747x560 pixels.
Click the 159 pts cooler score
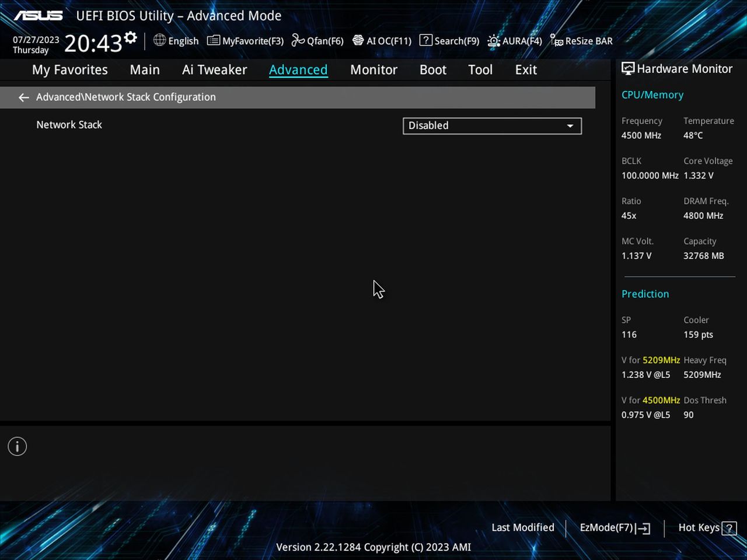click(x=699, y=335)
